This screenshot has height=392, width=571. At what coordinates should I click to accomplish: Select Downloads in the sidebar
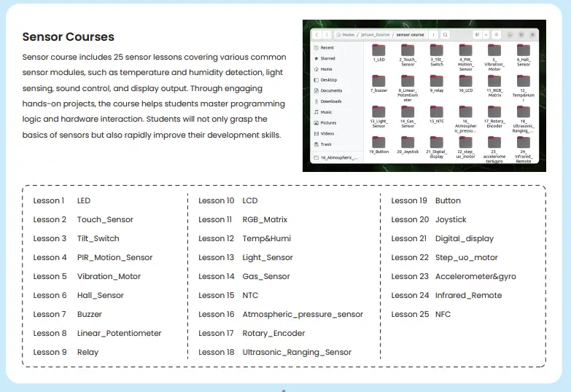coord(330,101)
